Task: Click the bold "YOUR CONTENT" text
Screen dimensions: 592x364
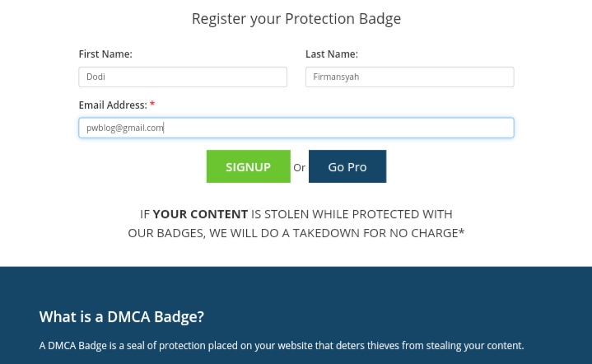Action: click(200, 214)
